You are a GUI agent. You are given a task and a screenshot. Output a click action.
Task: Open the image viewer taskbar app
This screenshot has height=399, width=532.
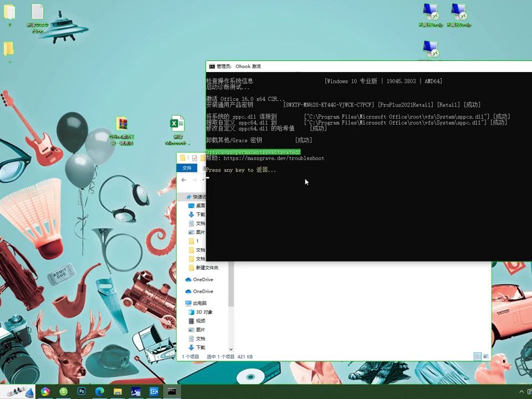pyautogui.click(x=136, y=392)
